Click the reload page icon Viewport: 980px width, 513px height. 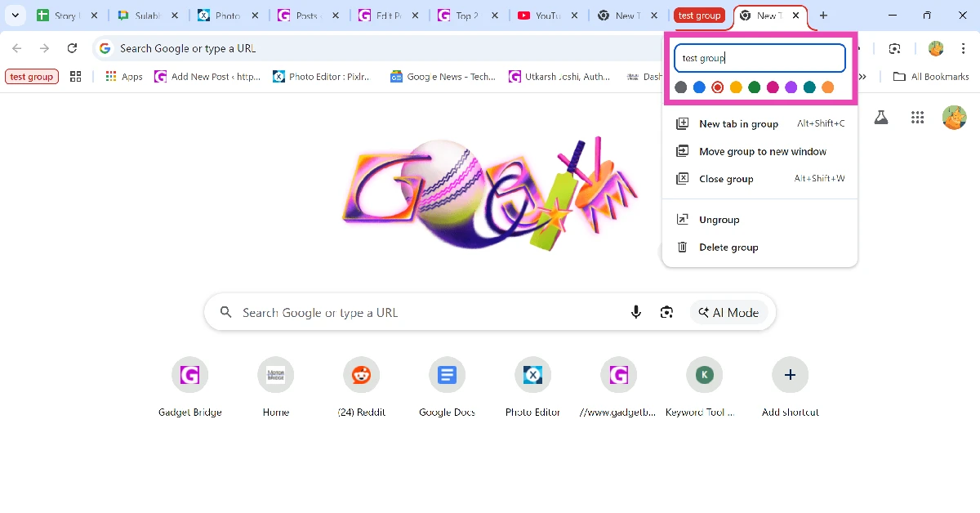[x=72, y=48]
